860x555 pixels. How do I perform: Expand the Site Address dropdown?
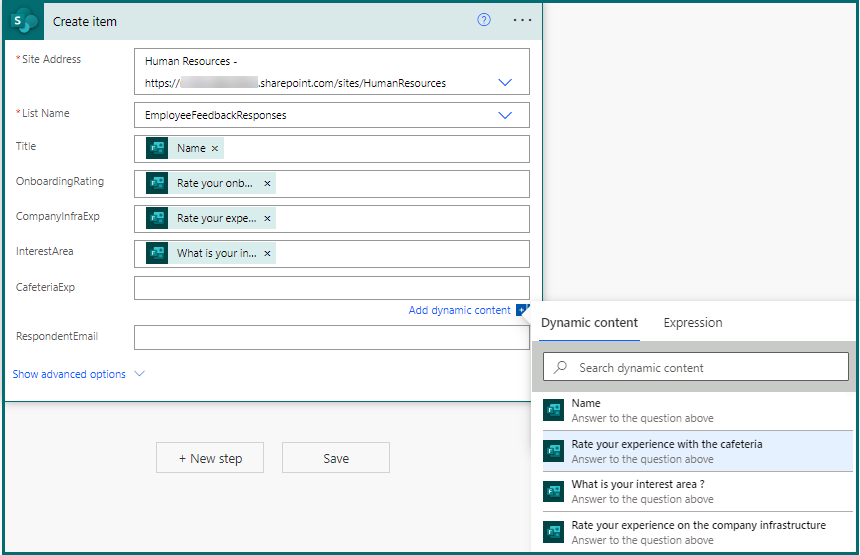click(x=505, y=83)
